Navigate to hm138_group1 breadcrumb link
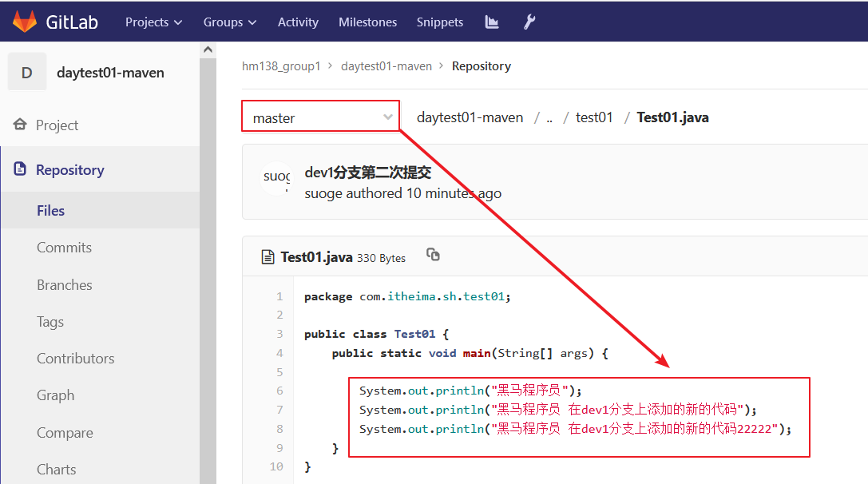This screenshot has width=868, height=484. 281,66
